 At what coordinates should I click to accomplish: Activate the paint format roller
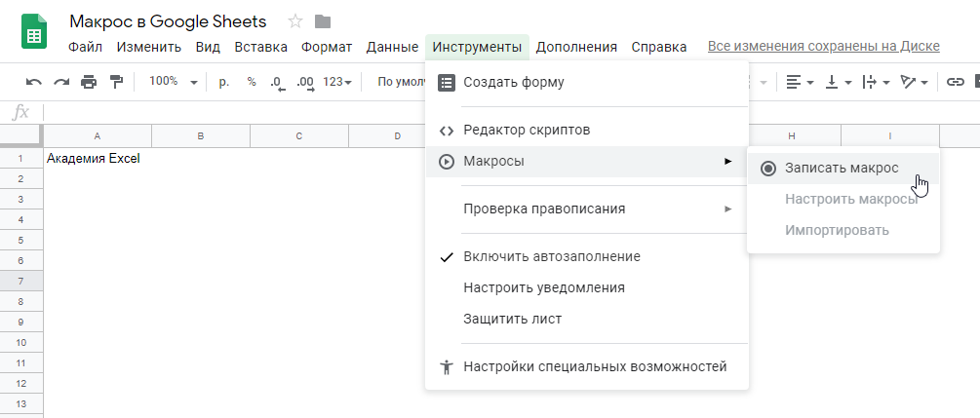coord(116,83)
